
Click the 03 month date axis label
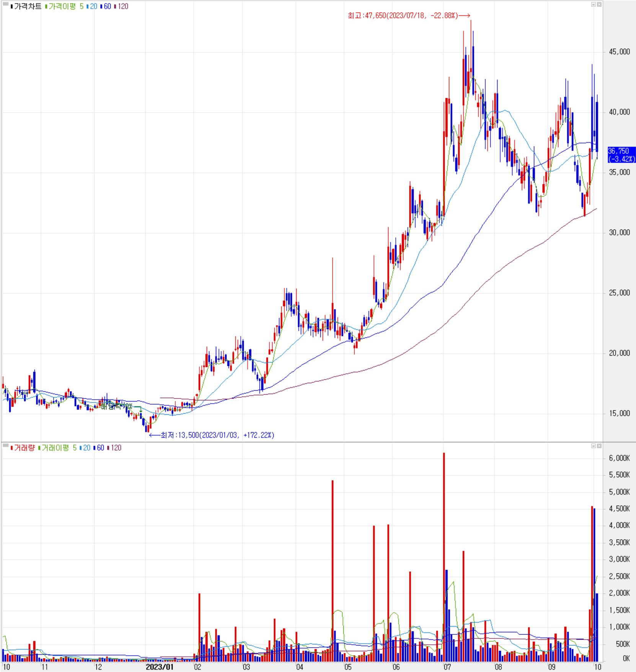pos(246,667)
